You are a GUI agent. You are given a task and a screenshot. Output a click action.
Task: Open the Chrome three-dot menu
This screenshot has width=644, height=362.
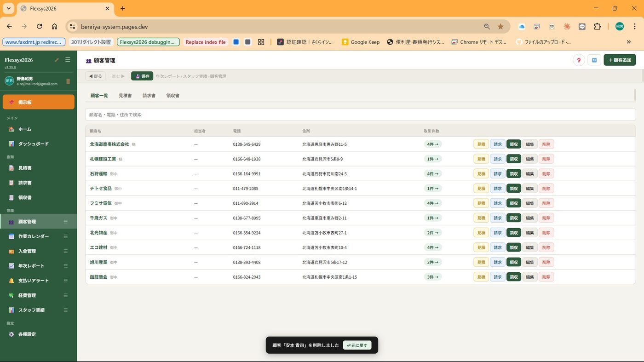(634, 27)
